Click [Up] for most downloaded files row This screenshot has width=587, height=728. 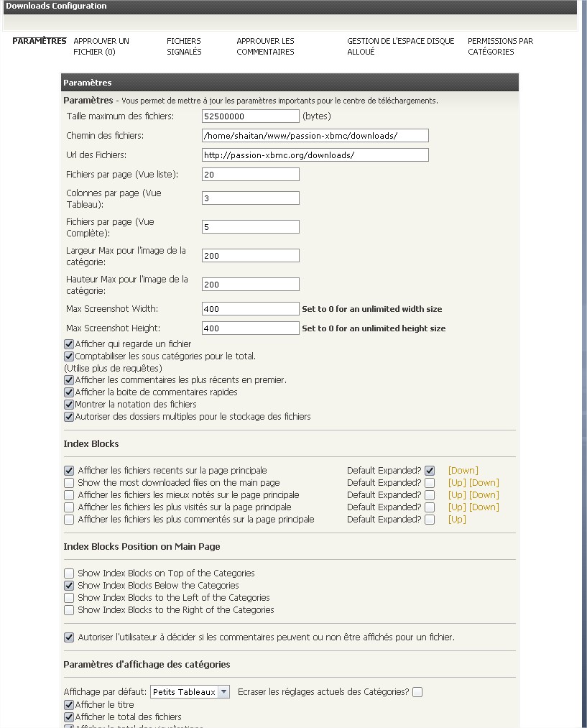coord(457,483)
